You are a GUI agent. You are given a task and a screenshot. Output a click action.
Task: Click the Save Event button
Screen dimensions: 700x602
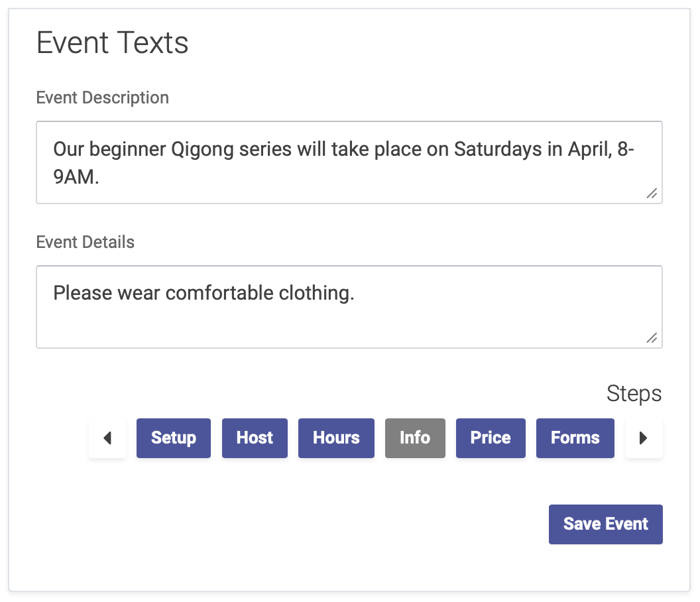click(x=605, y=524)
